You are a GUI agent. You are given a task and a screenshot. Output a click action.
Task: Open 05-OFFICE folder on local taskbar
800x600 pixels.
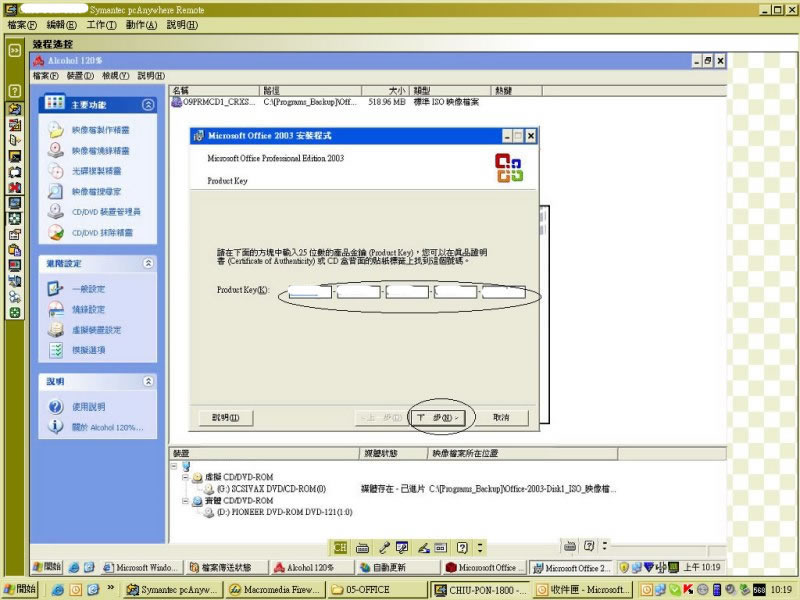tap(378, 589)
